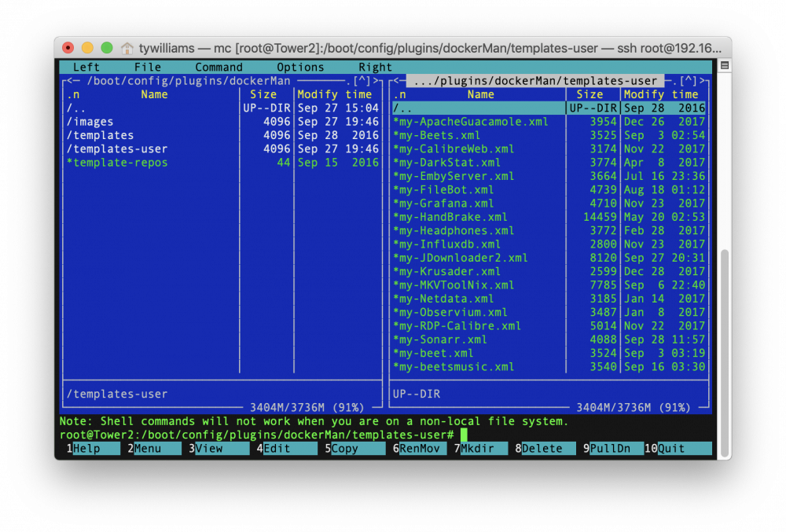Open the Right menu
This screenshot has width=786, height=532.
click(375, 67)
